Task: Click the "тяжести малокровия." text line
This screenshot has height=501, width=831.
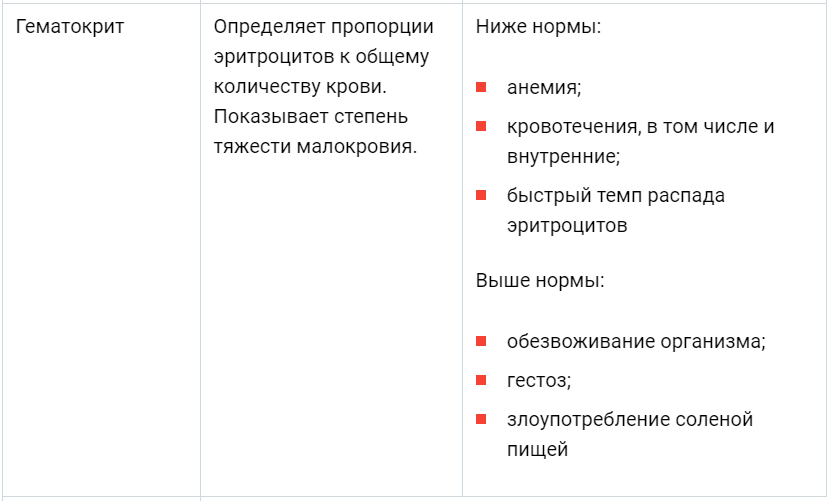Action: [315, 147]
